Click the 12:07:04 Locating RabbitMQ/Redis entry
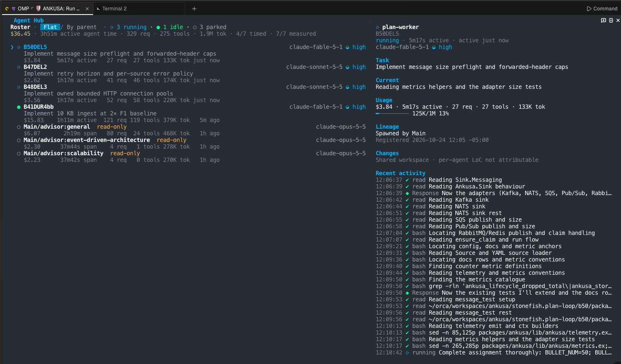The image size is (621, 364). pyautogui.click(x=485, y=233)
